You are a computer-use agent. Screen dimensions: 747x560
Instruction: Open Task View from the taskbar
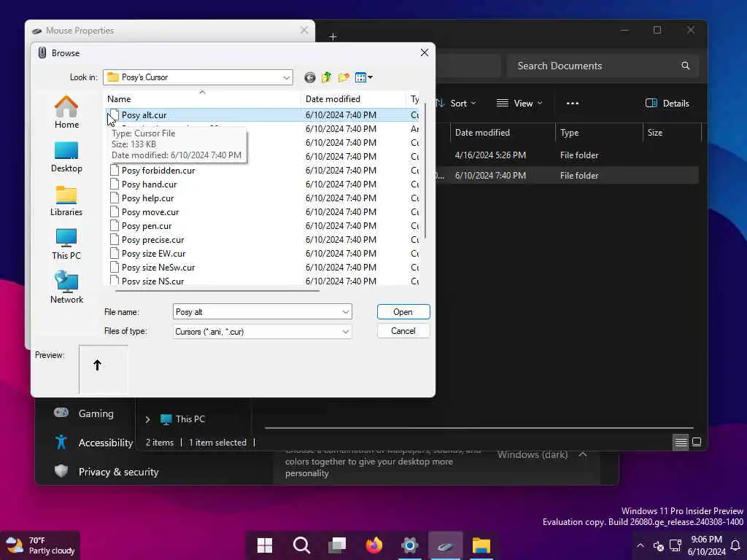337,545
